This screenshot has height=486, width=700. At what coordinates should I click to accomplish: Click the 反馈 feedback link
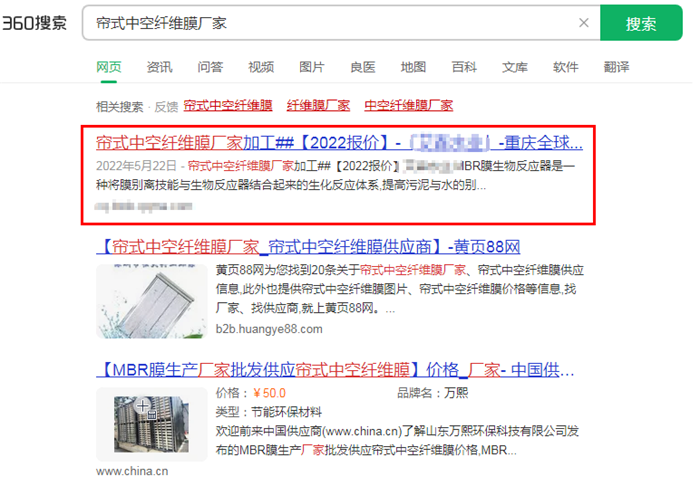(166, 107)
